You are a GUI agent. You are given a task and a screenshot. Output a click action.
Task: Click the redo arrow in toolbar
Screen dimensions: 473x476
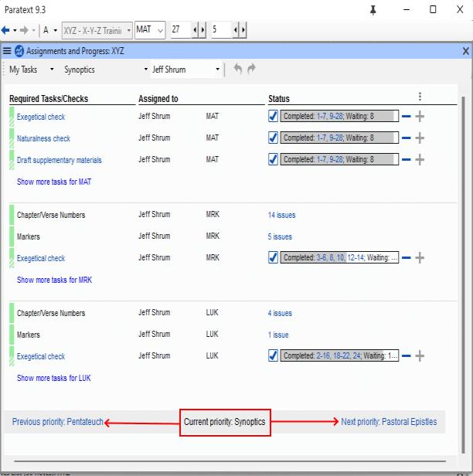[x=251, y=69]
